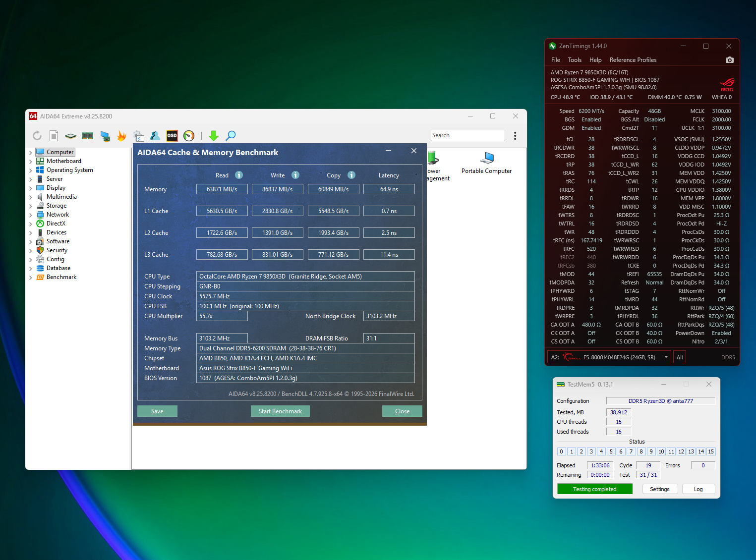Click the Close button in benchmark dialog

coord(402,411)
